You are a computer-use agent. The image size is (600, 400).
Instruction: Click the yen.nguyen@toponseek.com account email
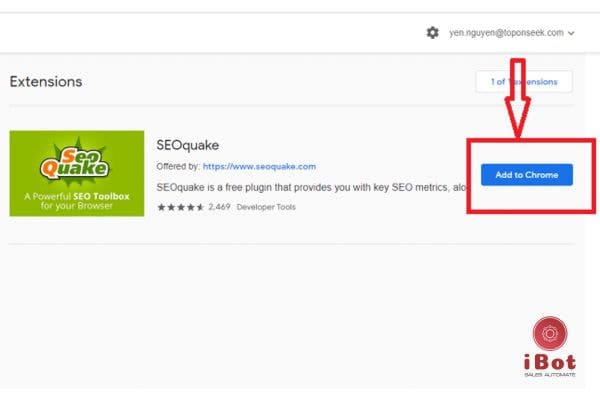click(505, 33)
